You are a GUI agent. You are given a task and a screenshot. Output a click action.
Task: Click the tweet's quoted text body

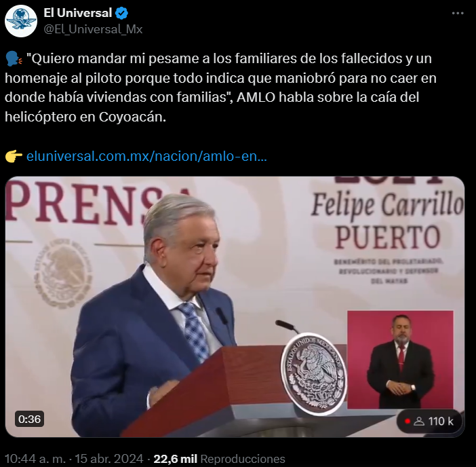click(220, 88)
